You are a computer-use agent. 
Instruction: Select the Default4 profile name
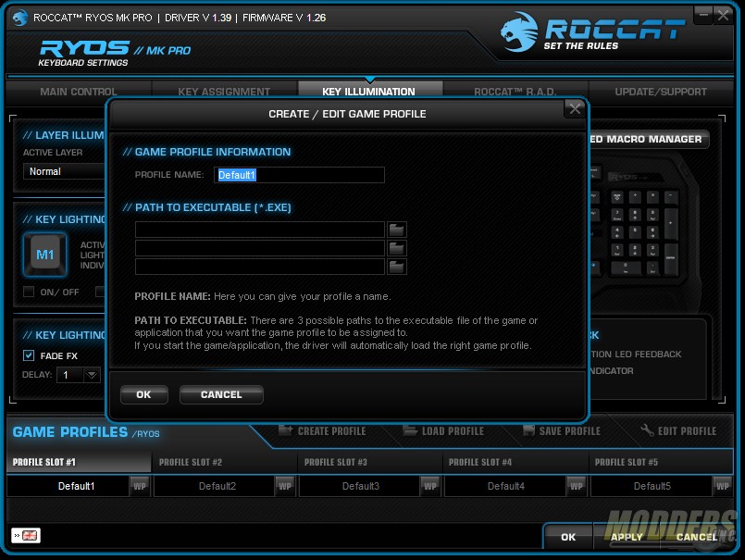pos(505,486)
